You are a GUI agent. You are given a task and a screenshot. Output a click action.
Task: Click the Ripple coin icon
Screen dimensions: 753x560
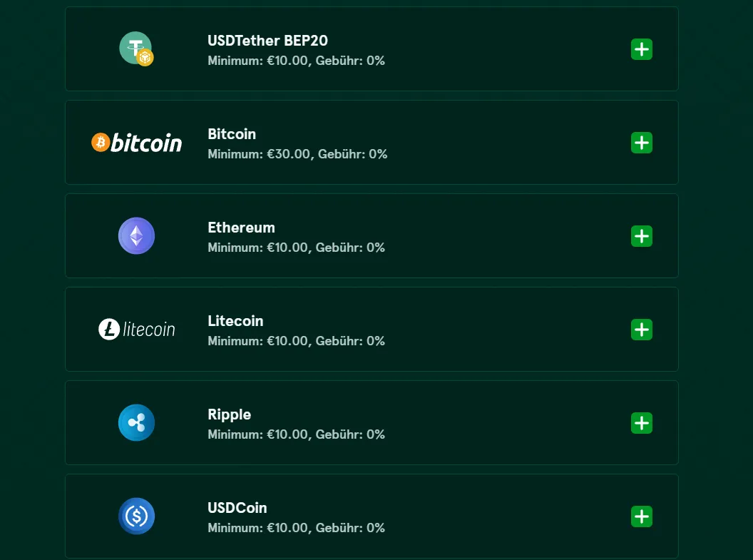[136, 422]
